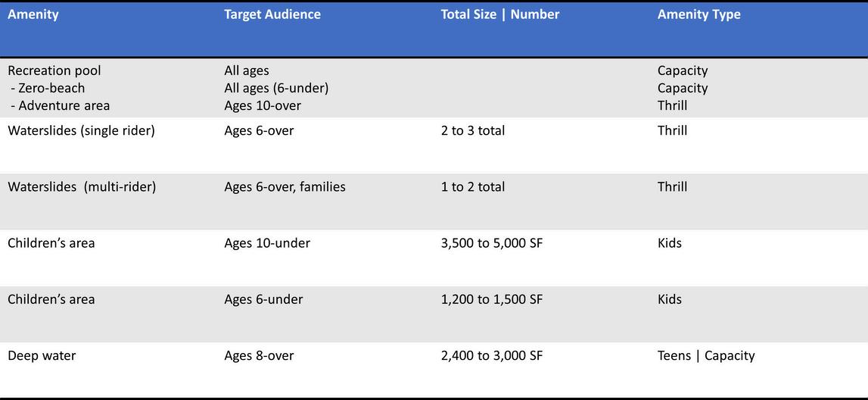Click the Waterslides (multi-rider) cell
Viewport: 868px width, 400px height.
82,187
